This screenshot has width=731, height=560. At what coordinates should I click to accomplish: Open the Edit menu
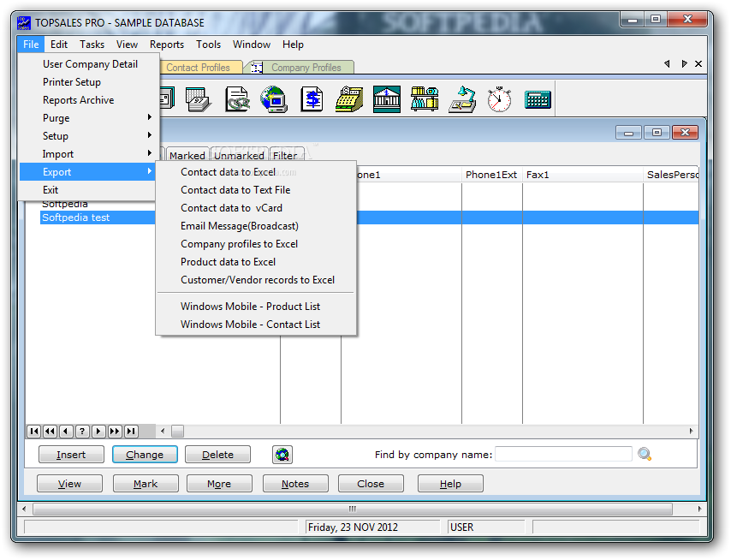click(x=59, y=45)
